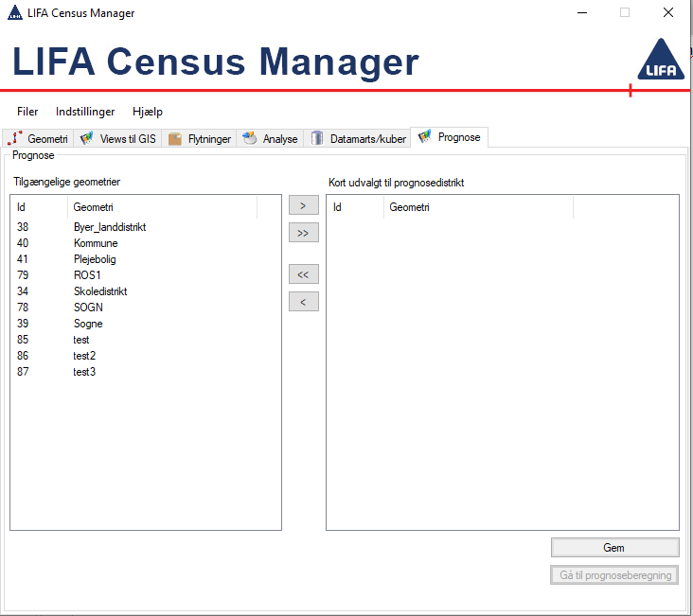693x616 pixels.
Task: Select the Prognose tab
Action: (x=449, y=137)
